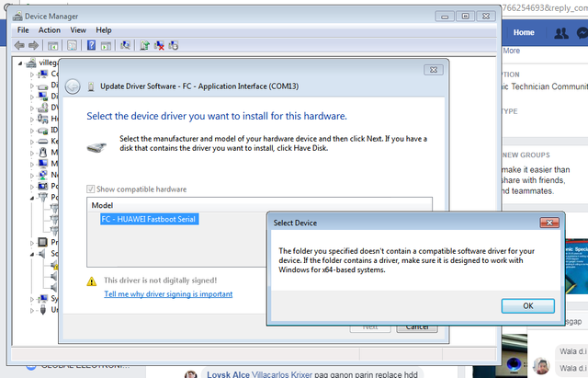Open the File menu in Device Manager
Screen dimensions: 588x378
[23, 30]
